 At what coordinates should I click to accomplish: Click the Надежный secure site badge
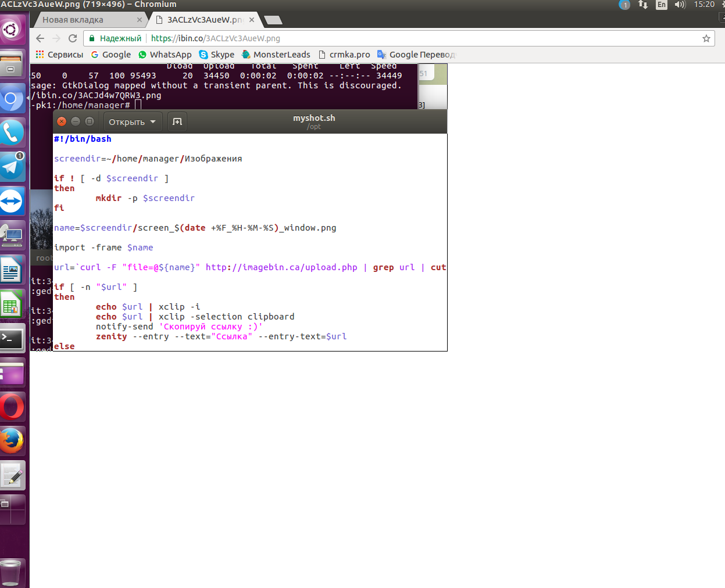pyautogui.click(x=115, y=38)
